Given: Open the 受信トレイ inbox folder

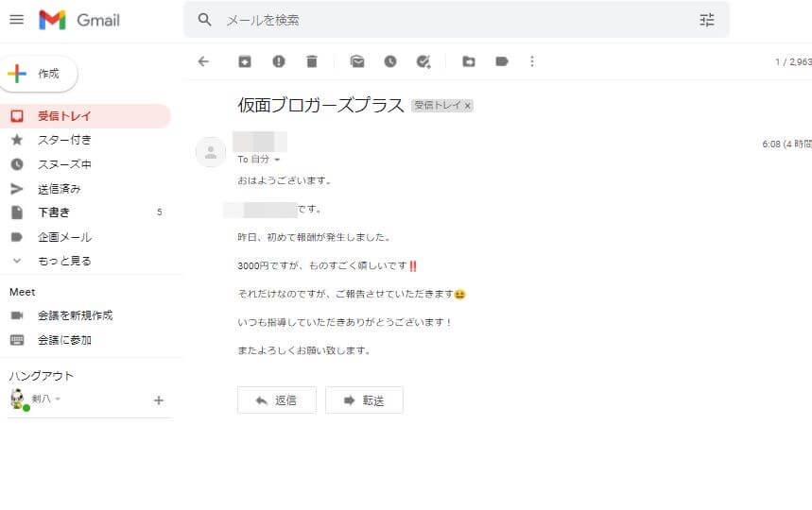Looking at the screenshot, I should pyautogui.click(x=64, y=116).
